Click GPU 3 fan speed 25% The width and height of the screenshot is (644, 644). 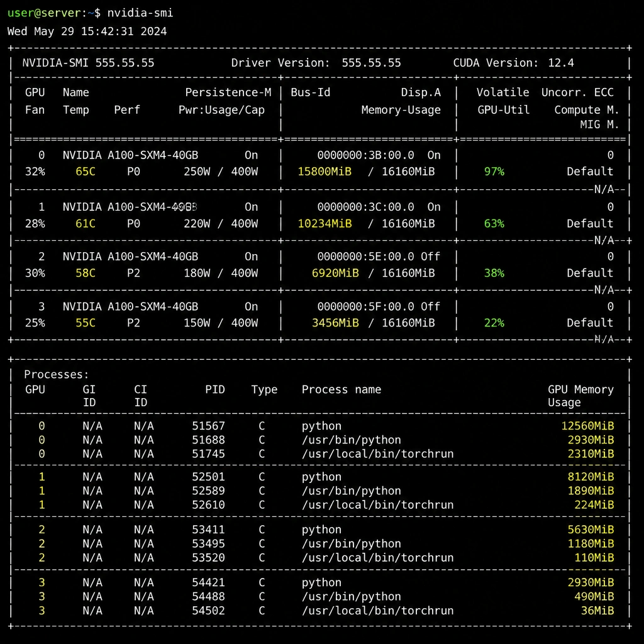pos(35,323)
